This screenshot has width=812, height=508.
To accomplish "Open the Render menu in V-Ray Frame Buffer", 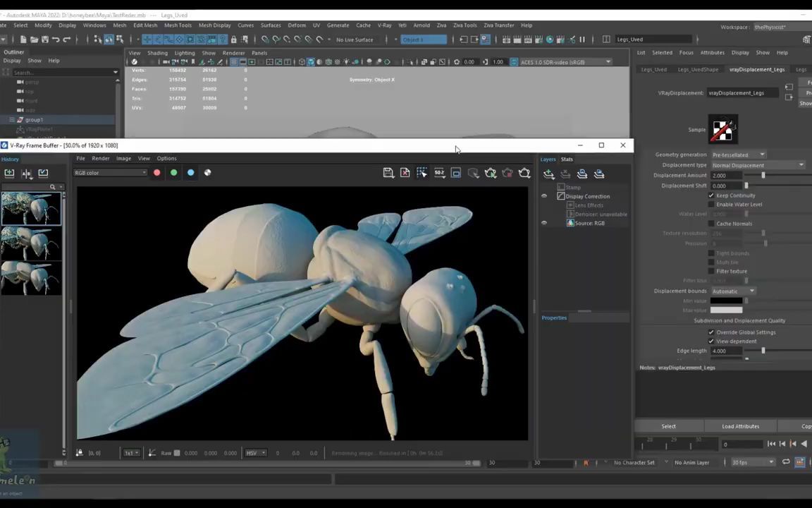I will coord(100,158).
